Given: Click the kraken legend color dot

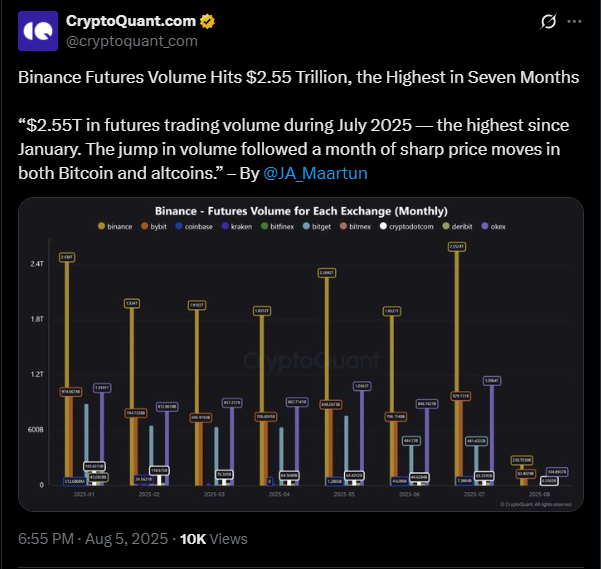Looking at the screenshot, I should point(225,226).
